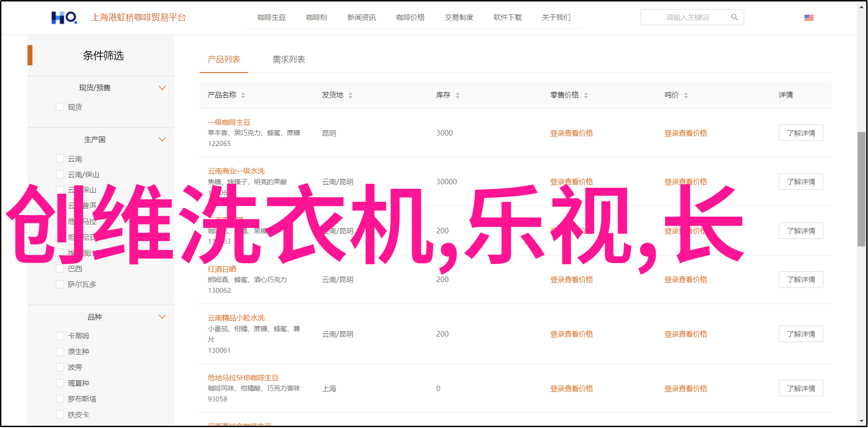Viewport: 868px width, 428px height.
Task: Click the scrollbar up arrow
Action: tap(861, 7)
